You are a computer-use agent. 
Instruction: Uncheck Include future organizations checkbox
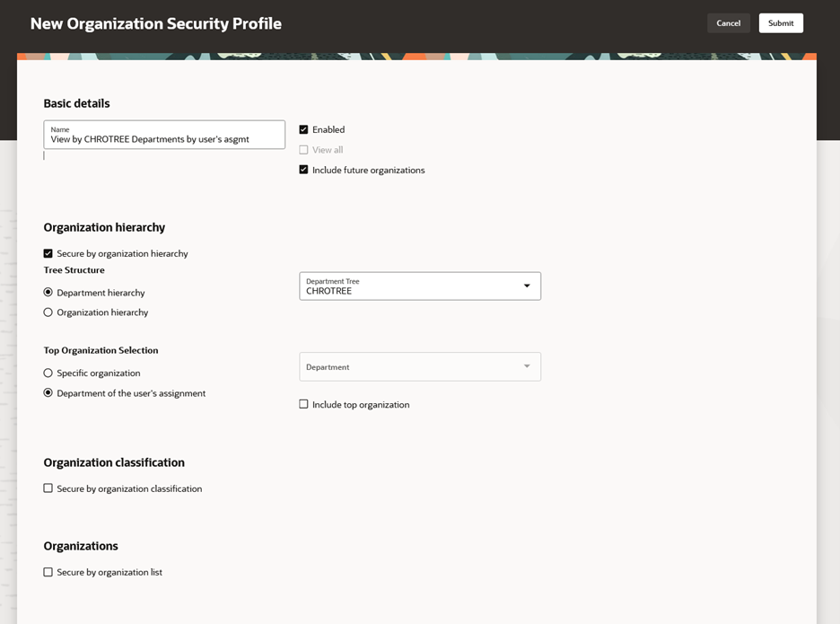pos(303,170)
